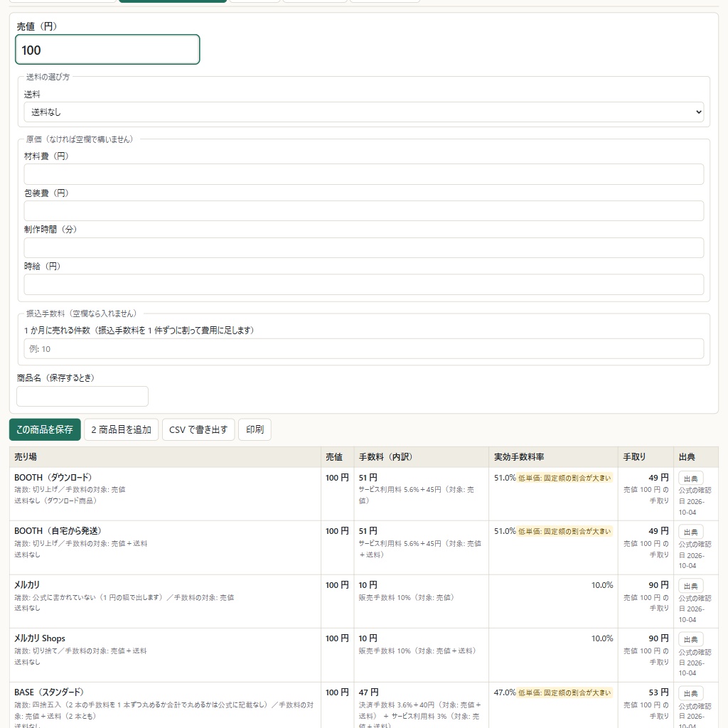Click the 材料費（円） input field
Image resolution: width=728 pixels, height=728 pixels.
[363, 174]
